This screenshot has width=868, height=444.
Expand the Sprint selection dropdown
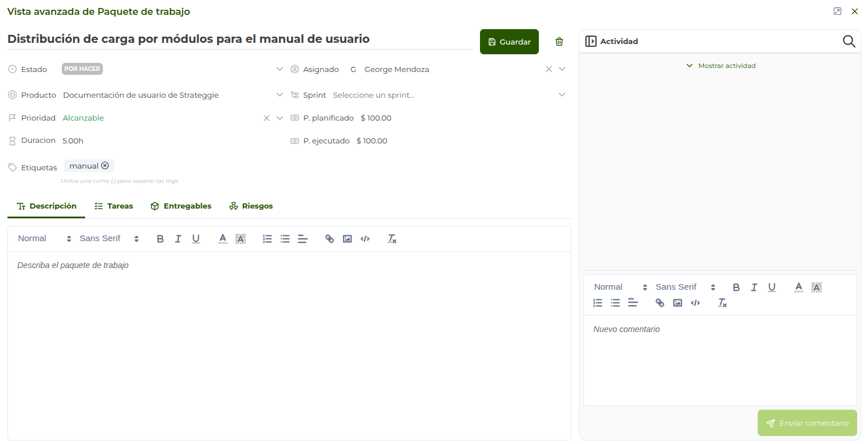coord(562,95)
